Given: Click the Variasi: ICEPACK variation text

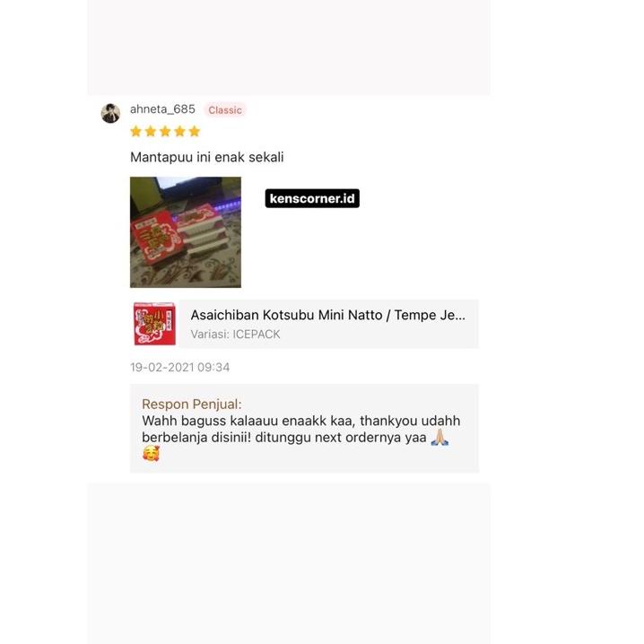Looking at the screenshot, I should click(x=235, y=335).
